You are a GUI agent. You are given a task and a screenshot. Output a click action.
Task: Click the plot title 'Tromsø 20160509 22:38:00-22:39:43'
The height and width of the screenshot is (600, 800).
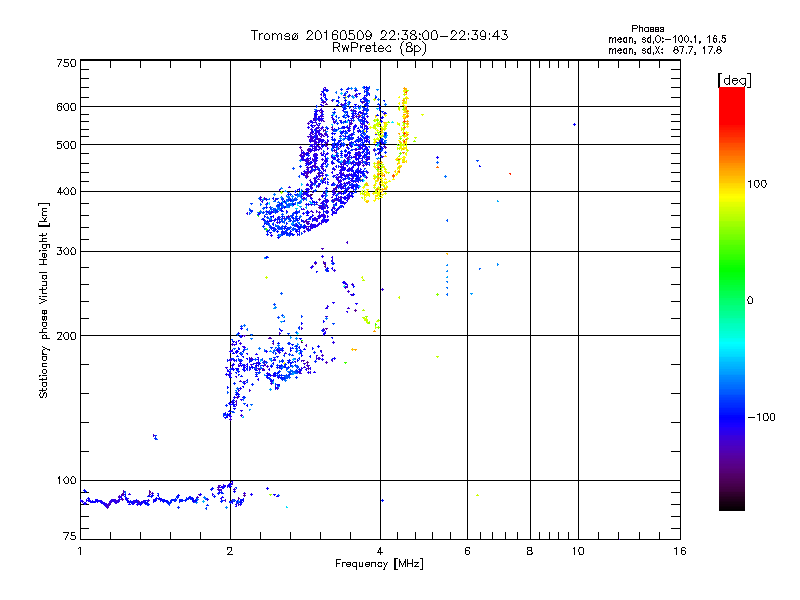[379, 35]
